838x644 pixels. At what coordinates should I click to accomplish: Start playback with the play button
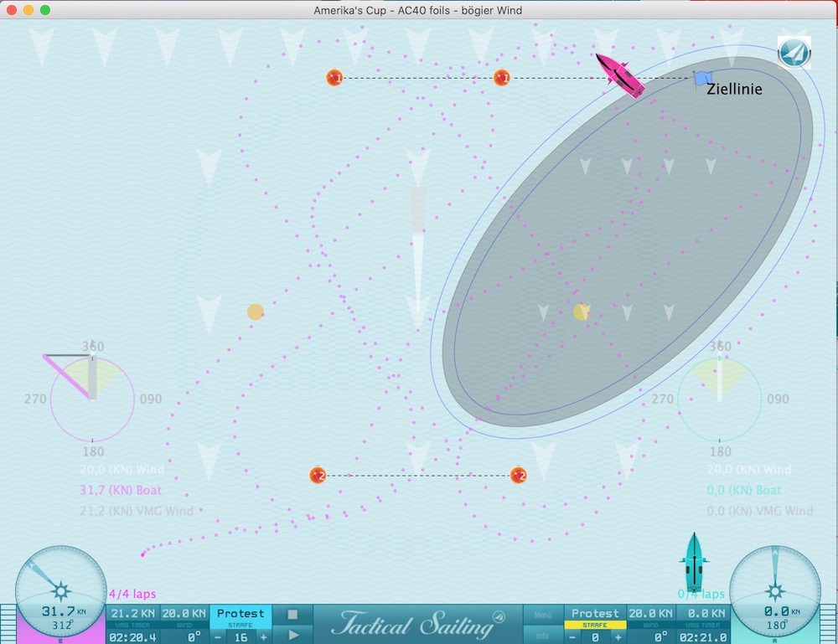(x=292, y=635)
